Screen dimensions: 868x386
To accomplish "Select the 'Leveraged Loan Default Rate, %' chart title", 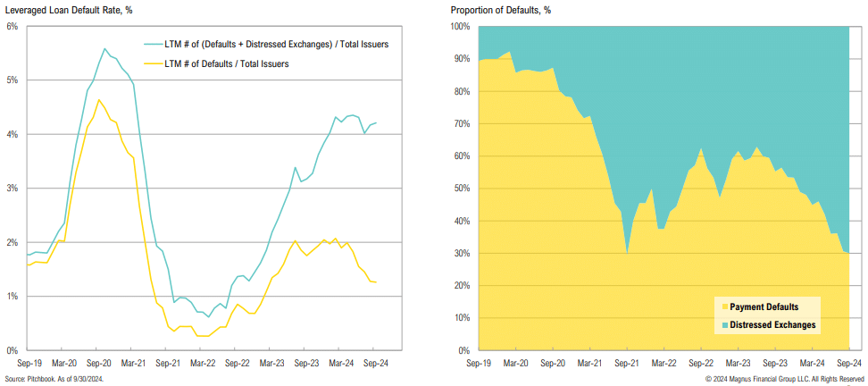I will click(x=69, y=10).
